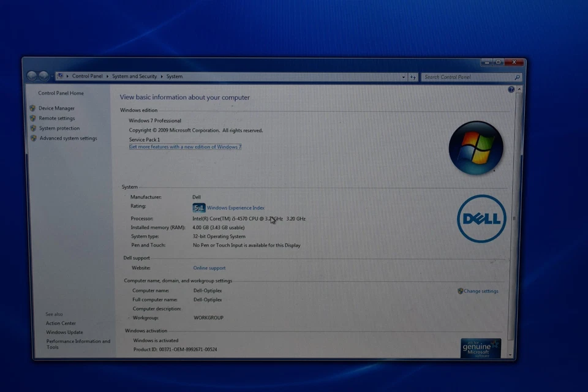Click the shield icon beside Advanced system settings
Screen dimensions: 588x392
[32, 138]
